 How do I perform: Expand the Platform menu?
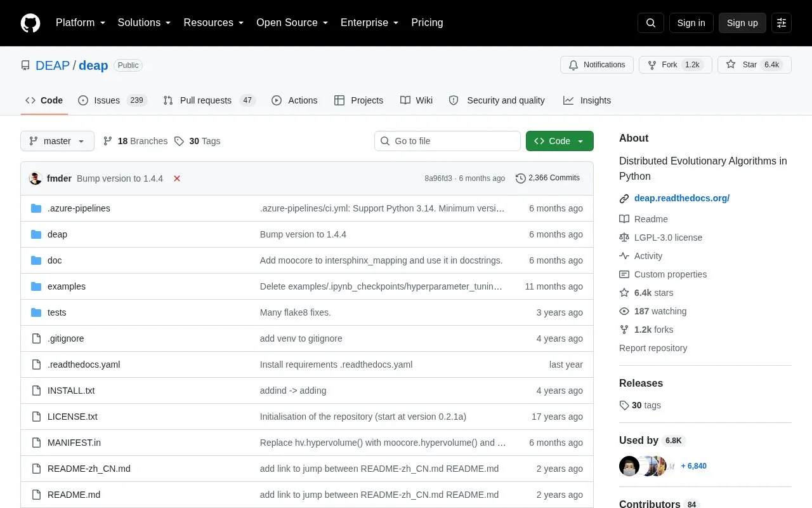(x=81, y=23)
